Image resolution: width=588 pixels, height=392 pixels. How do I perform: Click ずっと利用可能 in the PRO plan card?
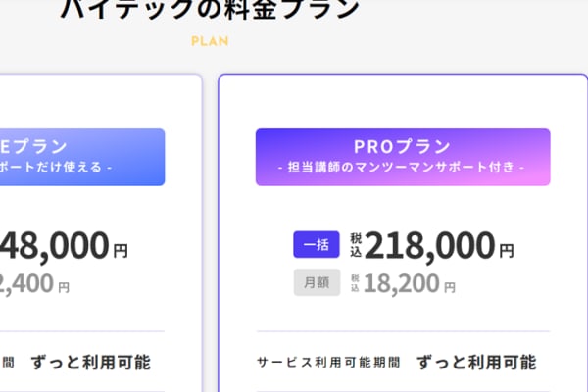click(x=476, y=363)
